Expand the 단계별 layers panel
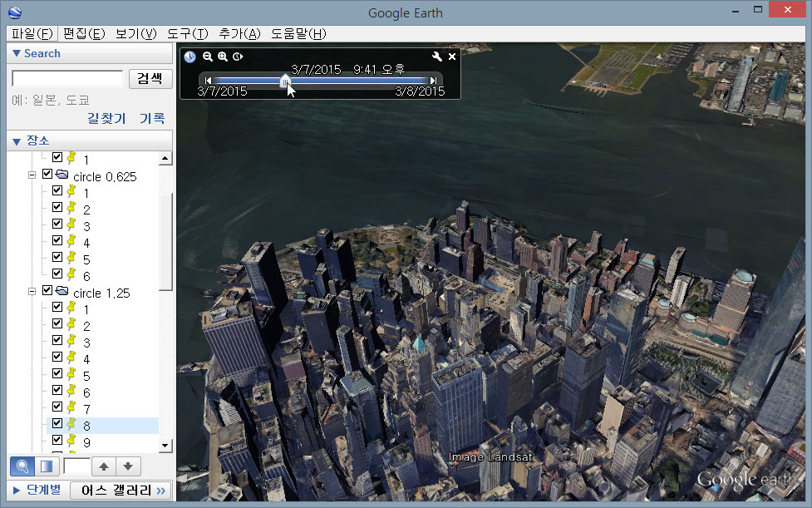 17,490
